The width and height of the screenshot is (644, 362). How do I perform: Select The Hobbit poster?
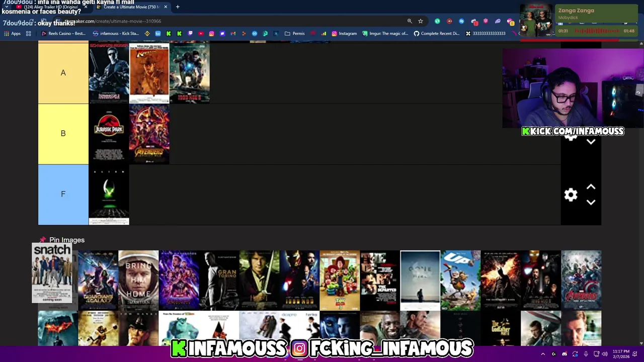pyautogui.click(x=259, y=280)
